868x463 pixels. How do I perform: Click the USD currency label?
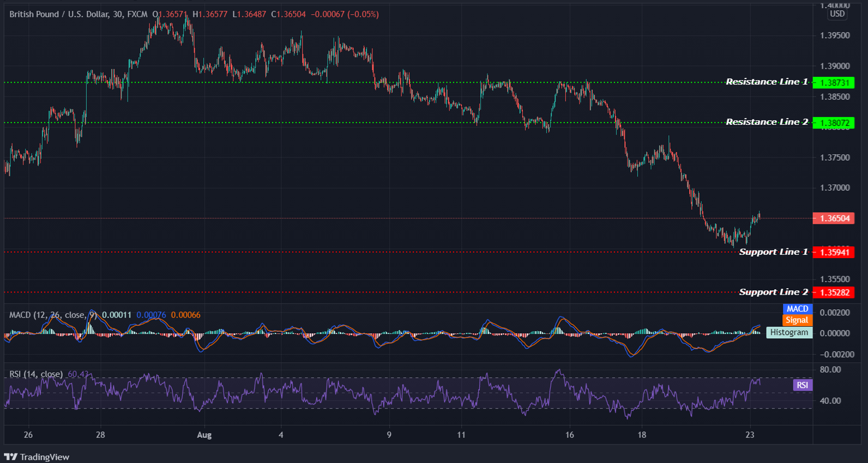coord(837,14)
